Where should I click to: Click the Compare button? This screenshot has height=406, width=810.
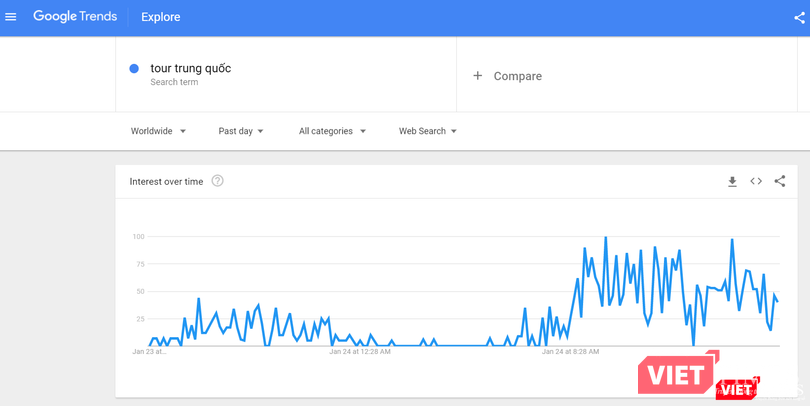coord(517,76)
